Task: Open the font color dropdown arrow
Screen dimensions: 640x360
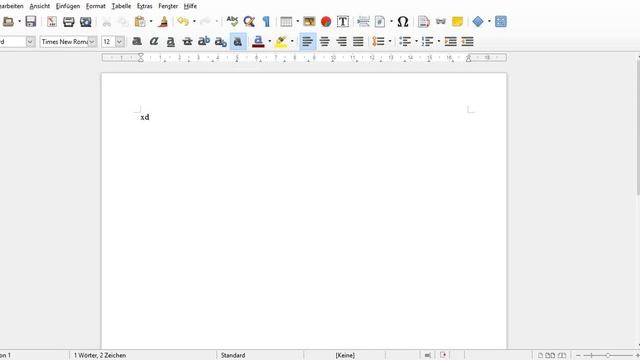Action: 269,41
